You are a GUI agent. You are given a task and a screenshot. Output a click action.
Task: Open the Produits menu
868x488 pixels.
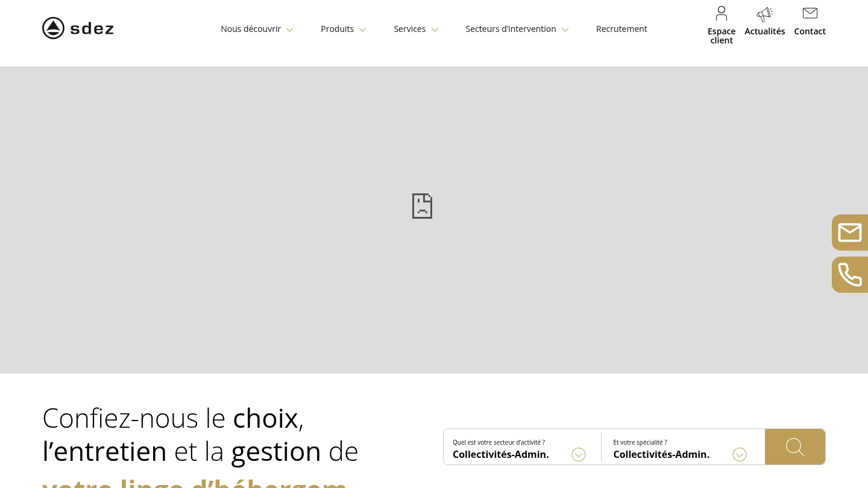coord(337,29)
